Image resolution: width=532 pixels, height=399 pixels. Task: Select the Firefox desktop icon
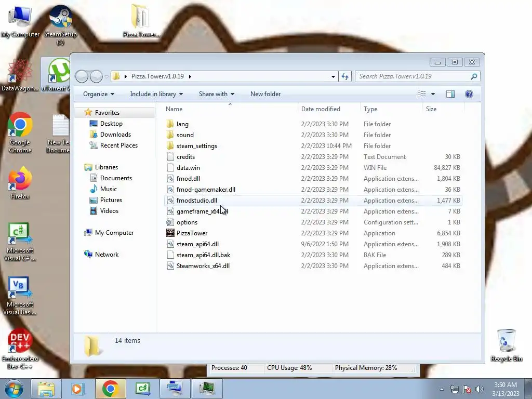click(x=20, y=182)
